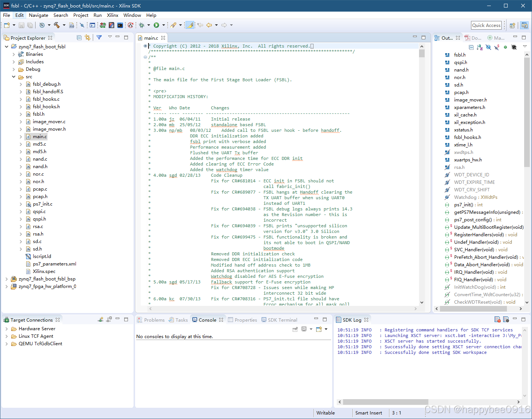Click the SDK Log horizontal scrollbar
The image size is (532, 419).
point(385,402)
